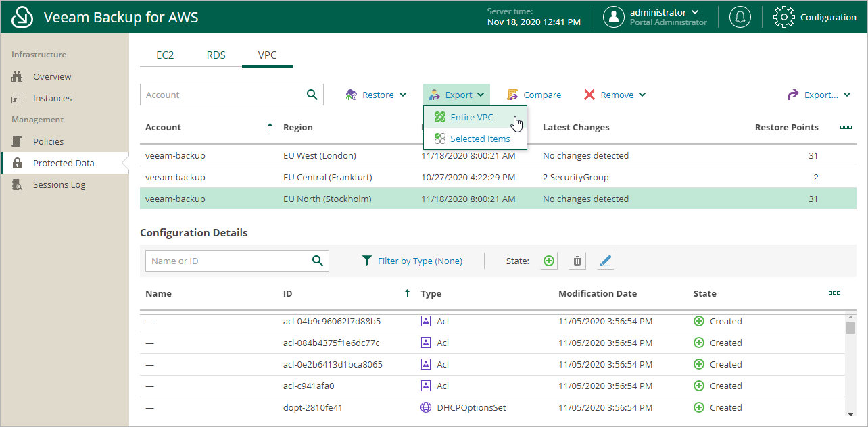Click the details scrollbar up arrow
Screen dimensions: 868x427
point(850,316)
